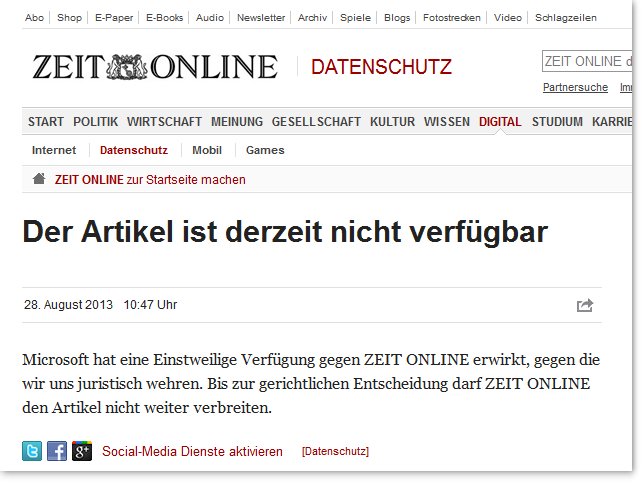Select DIGITAL in main navigation
This screenshot has height=482, width=643.
(x=500, y=122)
